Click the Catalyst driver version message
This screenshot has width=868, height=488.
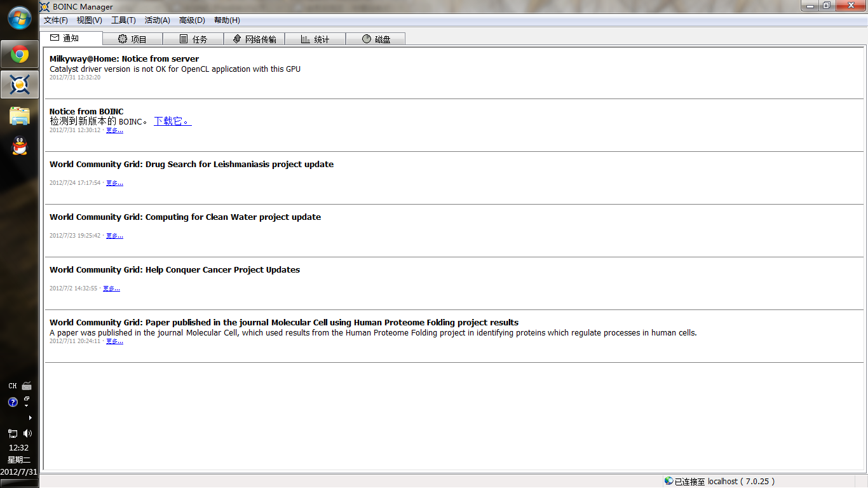(175, 69)
